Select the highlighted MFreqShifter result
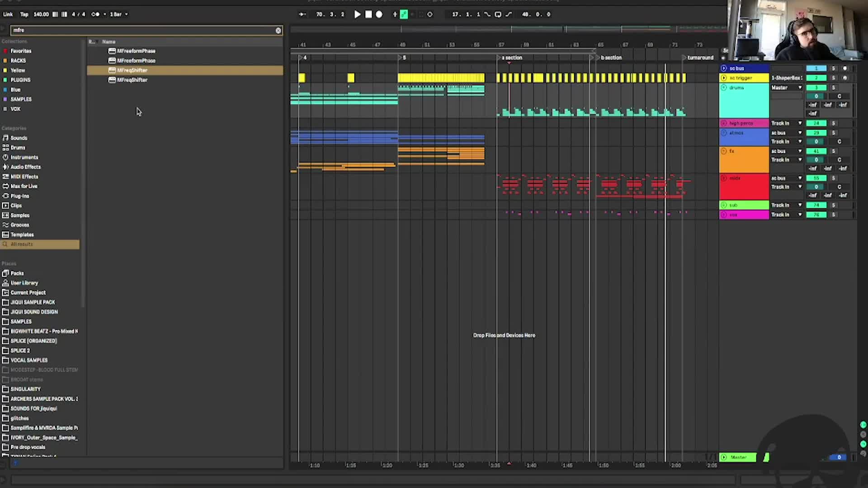The image size is (868, 488). (x=185, y=70)
